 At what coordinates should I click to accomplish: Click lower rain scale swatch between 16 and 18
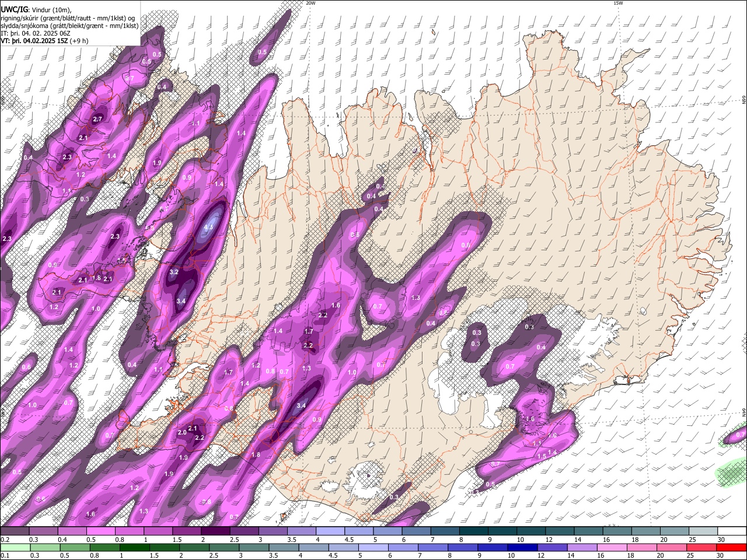click(612, 547)
